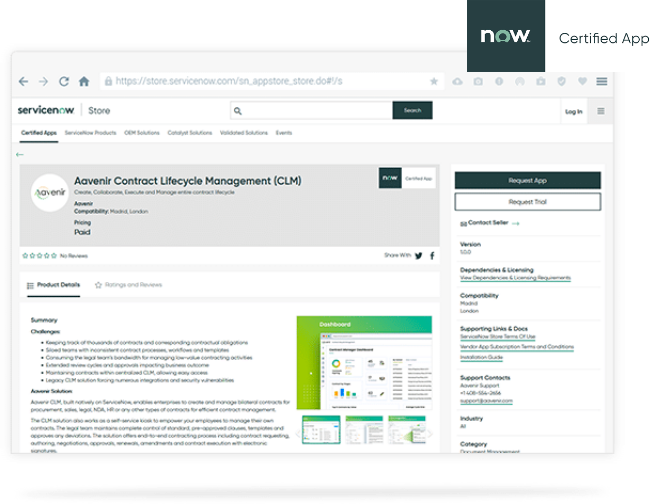Share the app on Twitter

pos(419,255)
